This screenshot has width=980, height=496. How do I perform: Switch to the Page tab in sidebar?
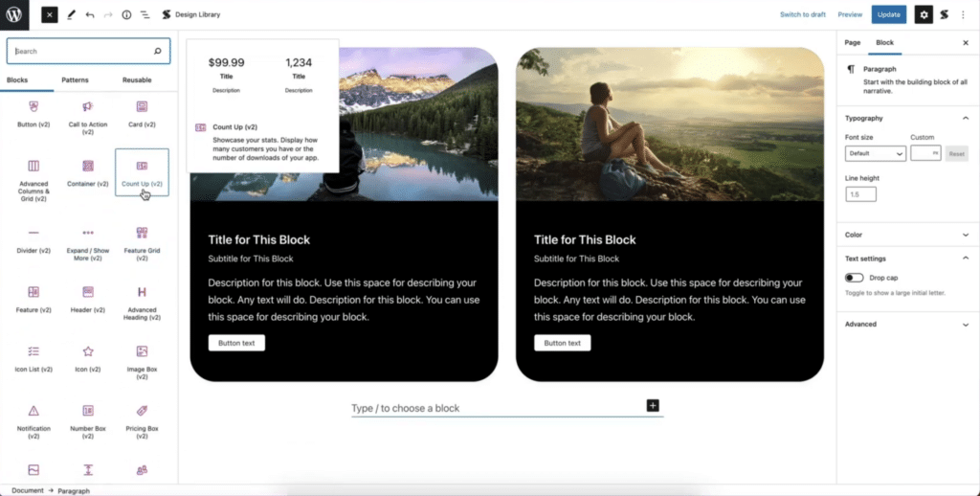coord(853,42)
